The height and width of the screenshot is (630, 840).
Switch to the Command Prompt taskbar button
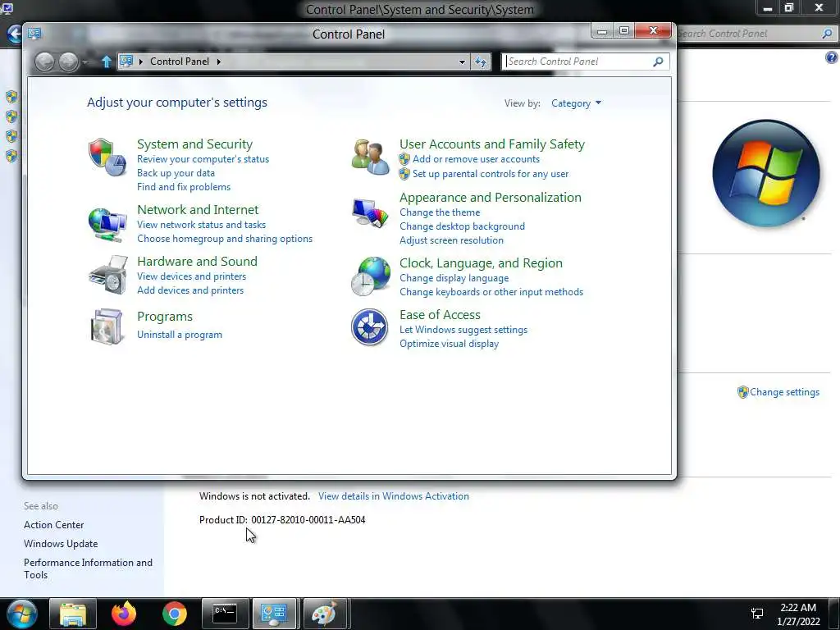pos(225,614)
